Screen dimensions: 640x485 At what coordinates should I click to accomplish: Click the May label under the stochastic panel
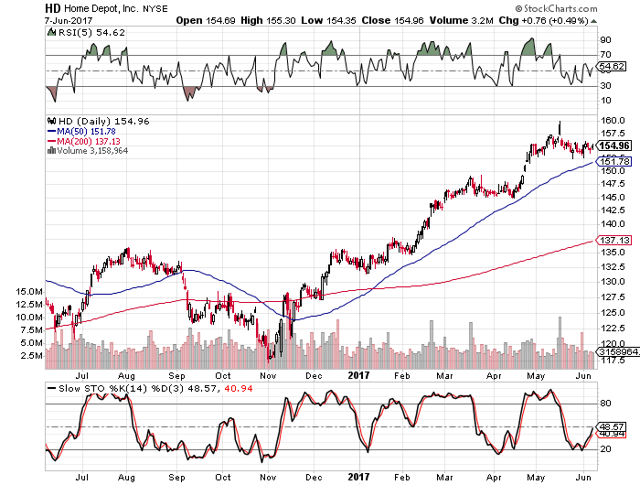536,477
